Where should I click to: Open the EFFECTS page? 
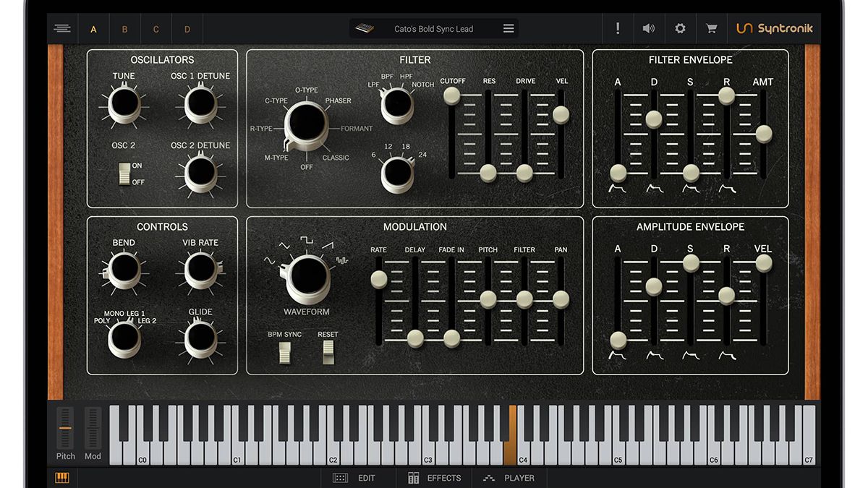(x=434, y=478)
